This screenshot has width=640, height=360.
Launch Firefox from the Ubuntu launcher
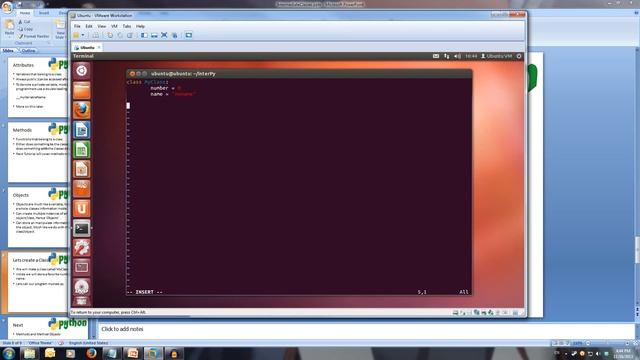point(82,110)
